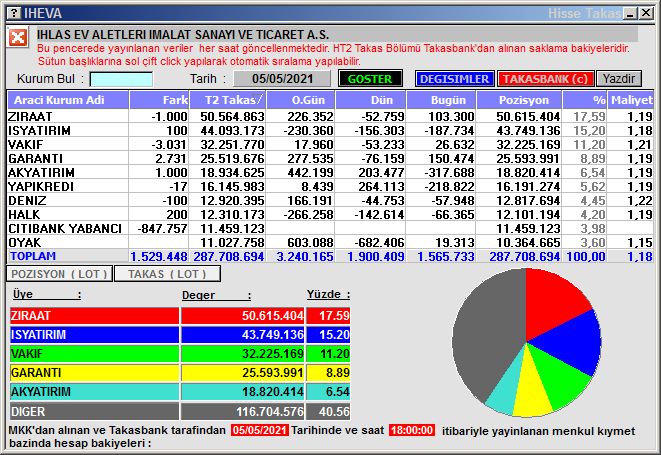Click legend value 116.704.576
The height and width of the screenshot is (455, 661).
point(270,411)
